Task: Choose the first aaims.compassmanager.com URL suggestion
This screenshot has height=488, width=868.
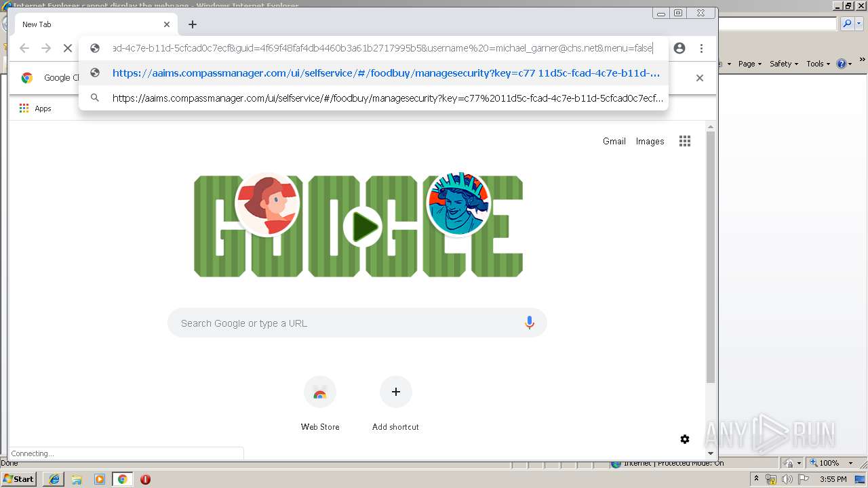Action: (x=374, y=73)
